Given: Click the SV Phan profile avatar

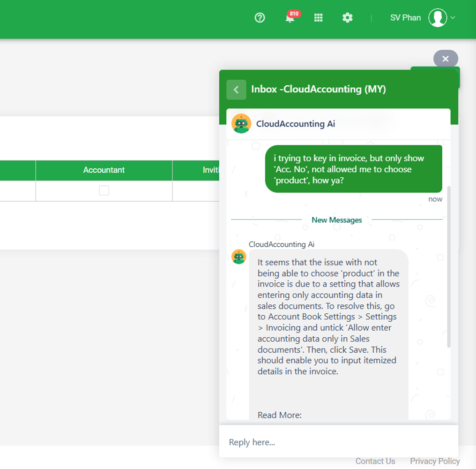Looking at the screenshot, I should pyautogui.click(x=438, y=18).
